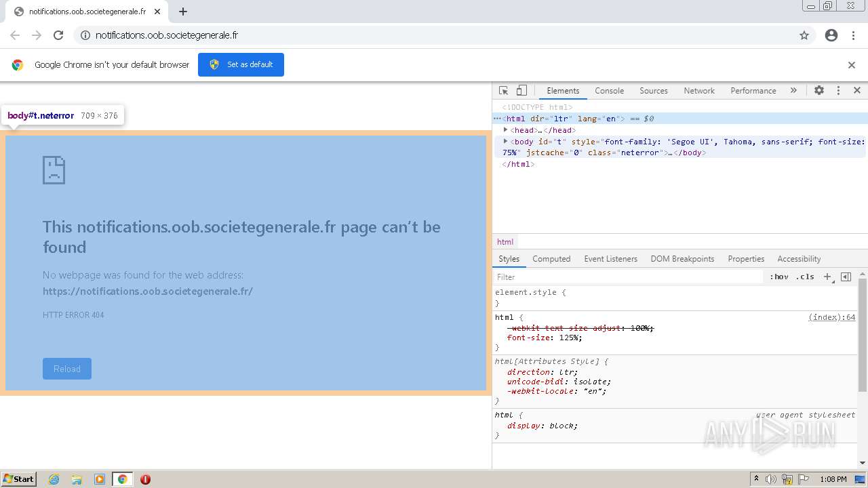Expand the body element node

506,141
